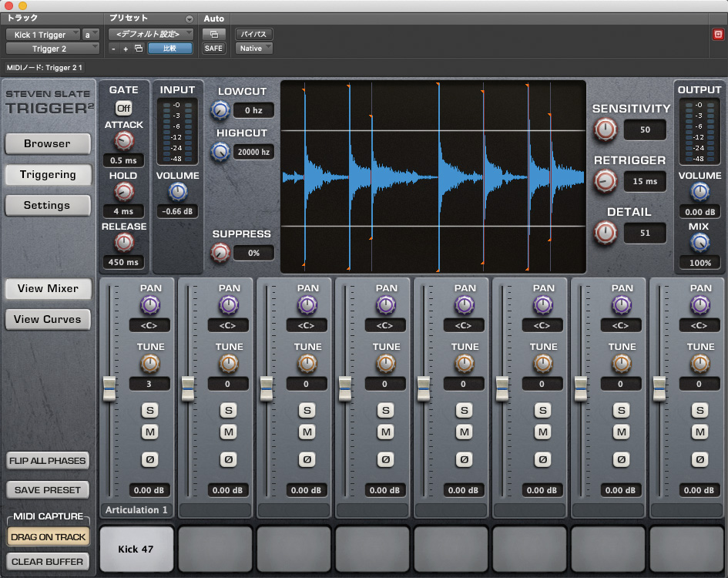Click the previous preset minus button
This screenshot has height=578, width=728.
(114, 49)
